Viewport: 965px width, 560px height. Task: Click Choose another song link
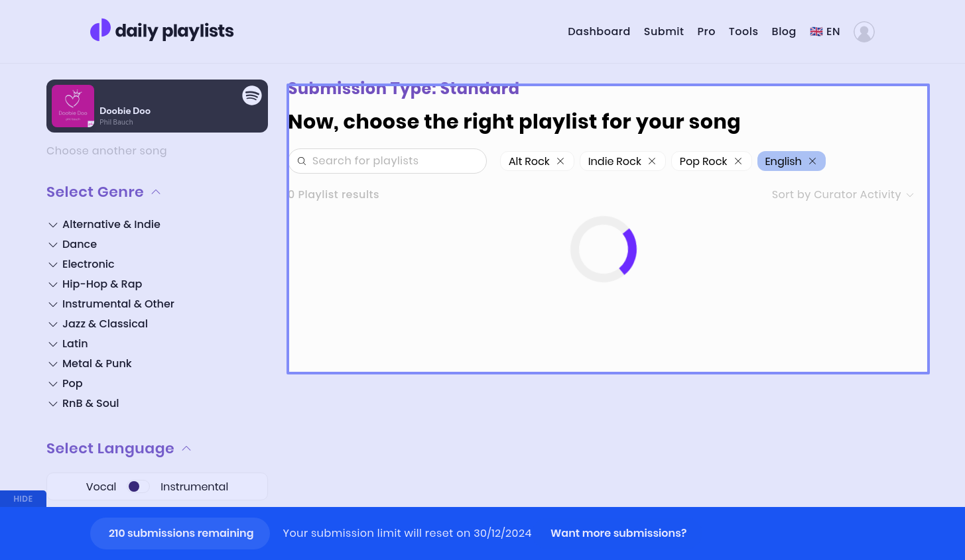107,151
